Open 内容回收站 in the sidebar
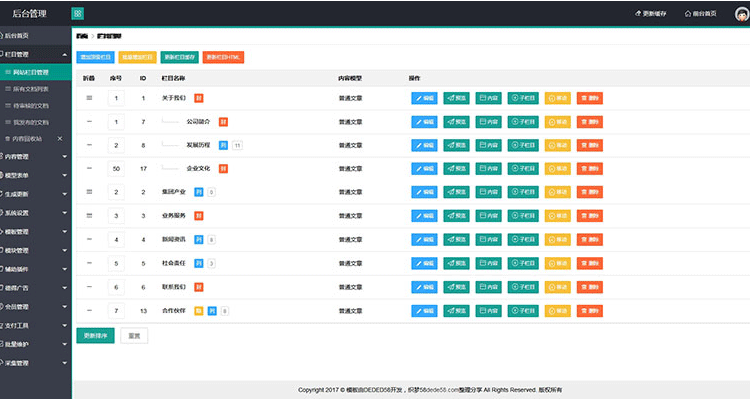 point(27,139)
